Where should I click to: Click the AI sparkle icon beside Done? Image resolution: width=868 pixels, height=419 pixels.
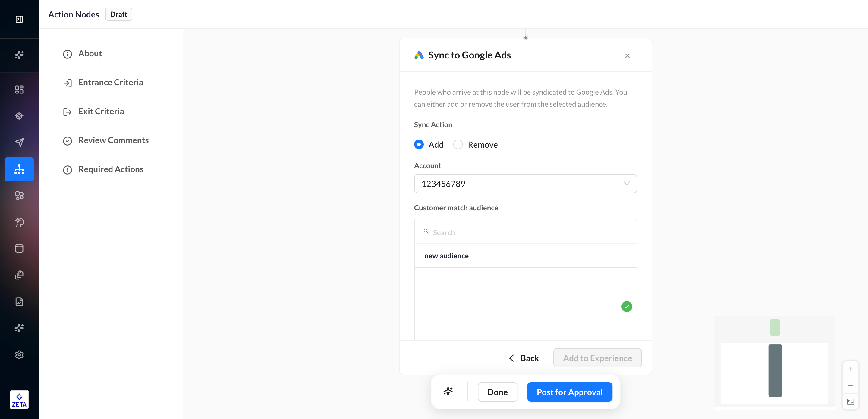click(448, 392)
